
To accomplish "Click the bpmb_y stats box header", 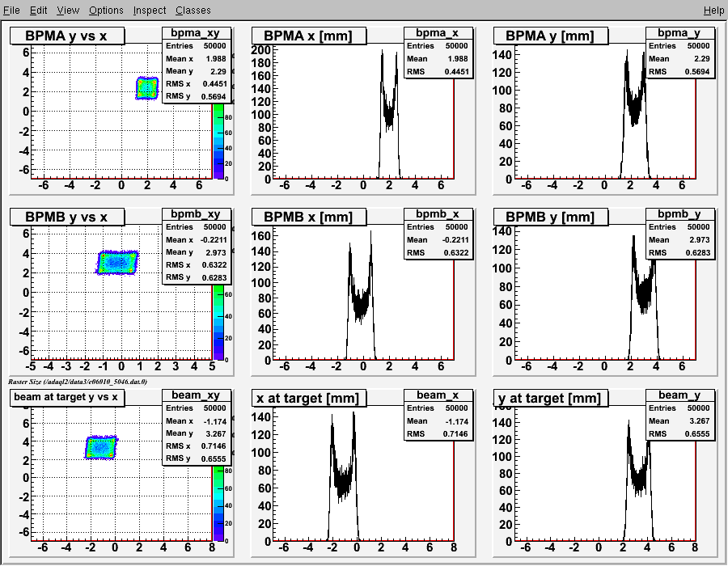I will point(680,214).
